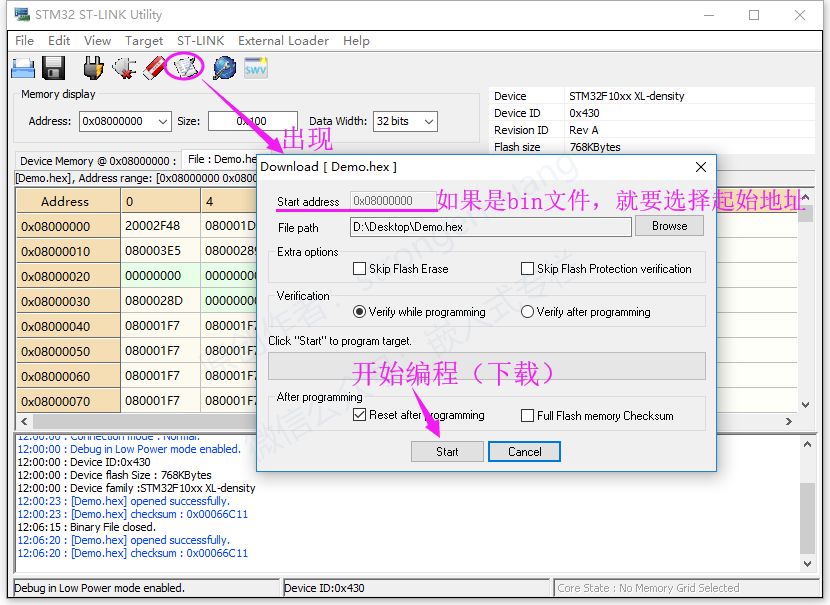The image size is (830, 605).
Task: Click the Save file floppy icon
Action: coord(53,68)
